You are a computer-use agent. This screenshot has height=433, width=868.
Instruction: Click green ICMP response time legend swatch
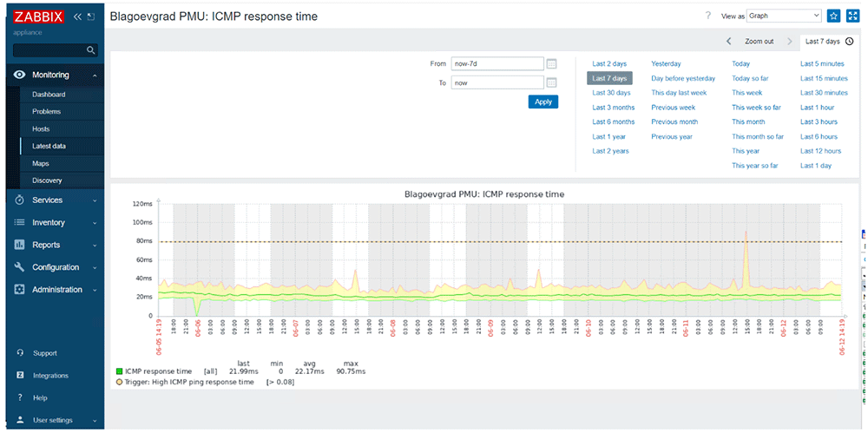click(119, 371)
